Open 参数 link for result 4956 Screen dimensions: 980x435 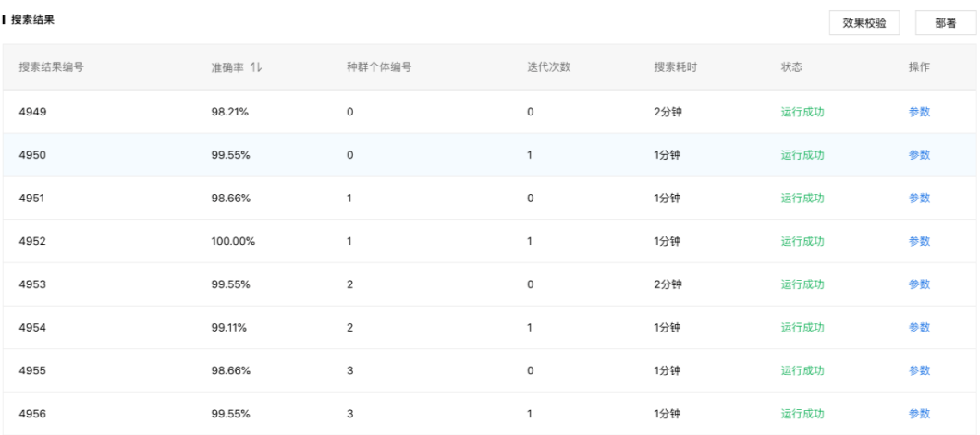tap(919, 413)
